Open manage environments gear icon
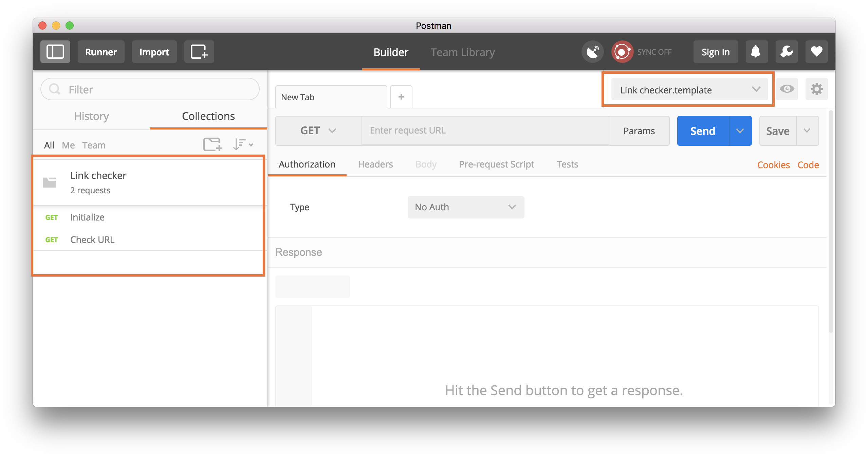 pos(816,89)
